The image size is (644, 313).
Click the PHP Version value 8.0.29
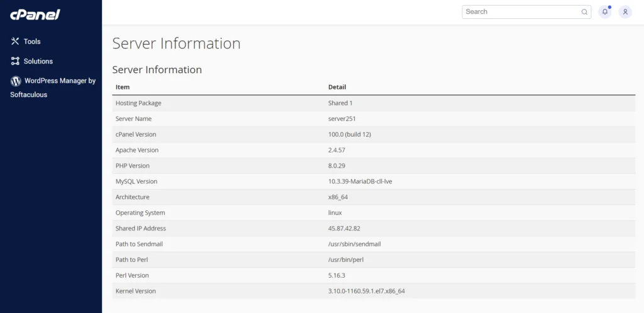coord(336,166)
